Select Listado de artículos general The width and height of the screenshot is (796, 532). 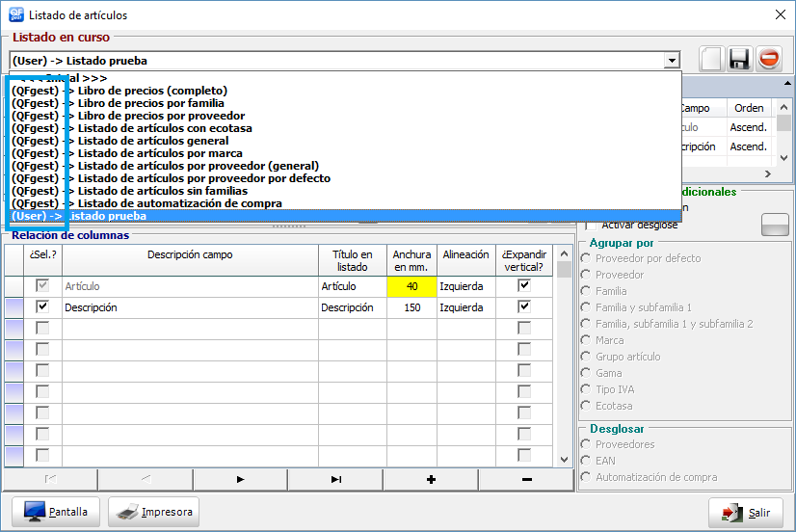(x=345, y=141)
